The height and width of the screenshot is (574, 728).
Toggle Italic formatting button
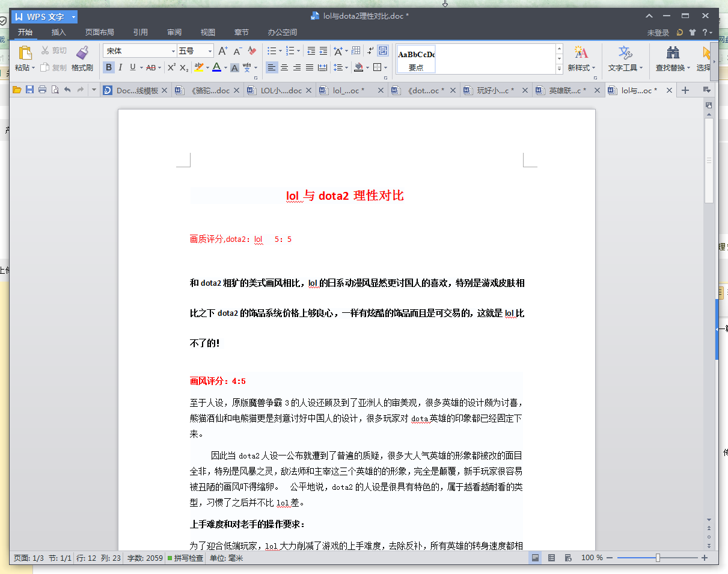(120, 67)
